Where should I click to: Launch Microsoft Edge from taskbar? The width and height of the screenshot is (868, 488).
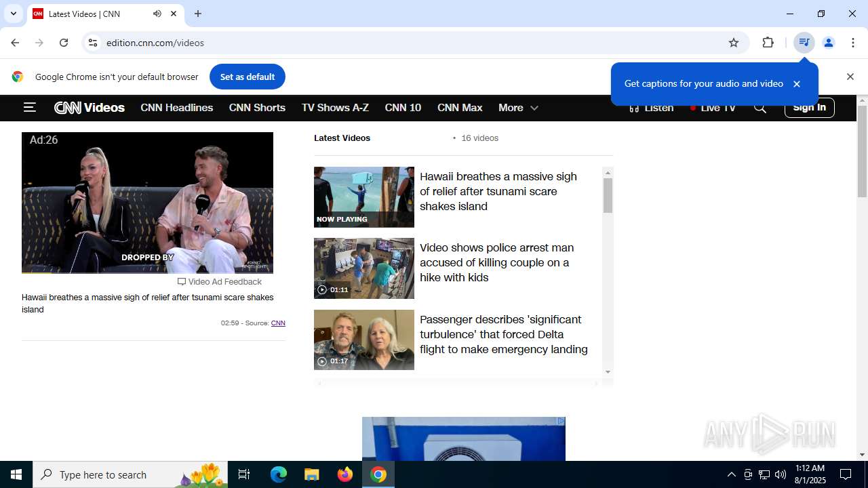click(279, 474)
